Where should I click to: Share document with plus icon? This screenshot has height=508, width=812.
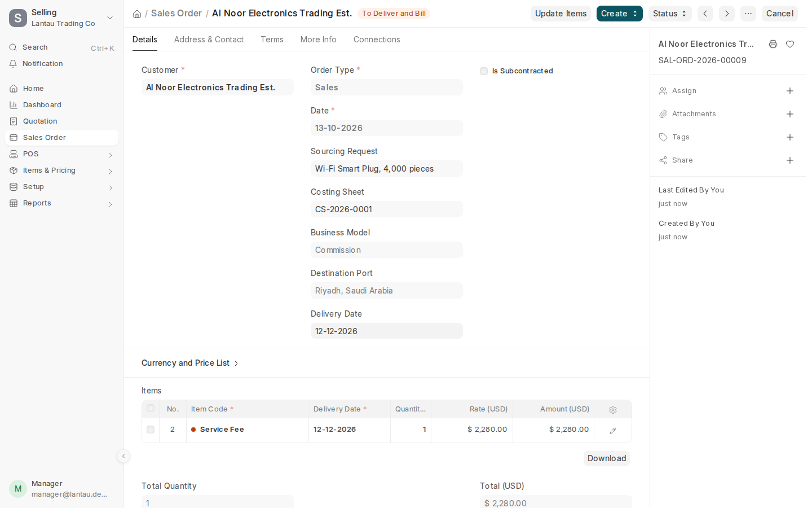[x=790, y=160]
